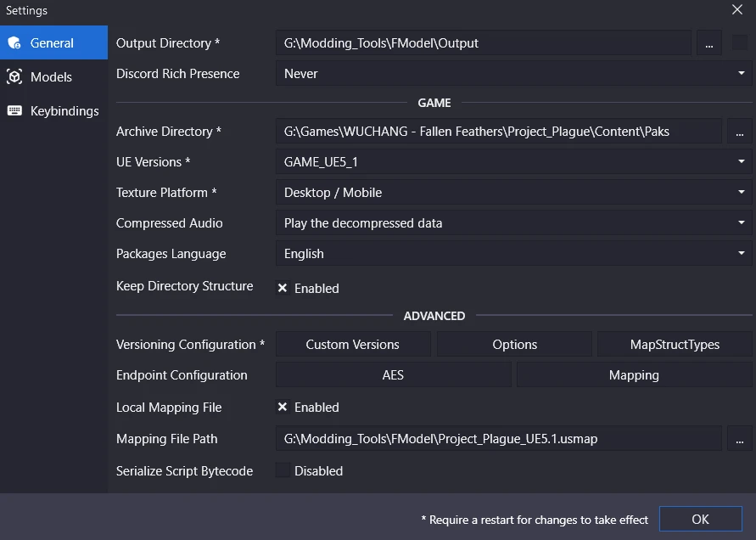Image resolution: width=756 pixels, height=540 pixels.
Task: Click the Keybindings keyboard icon
Action: coord(14,111)
